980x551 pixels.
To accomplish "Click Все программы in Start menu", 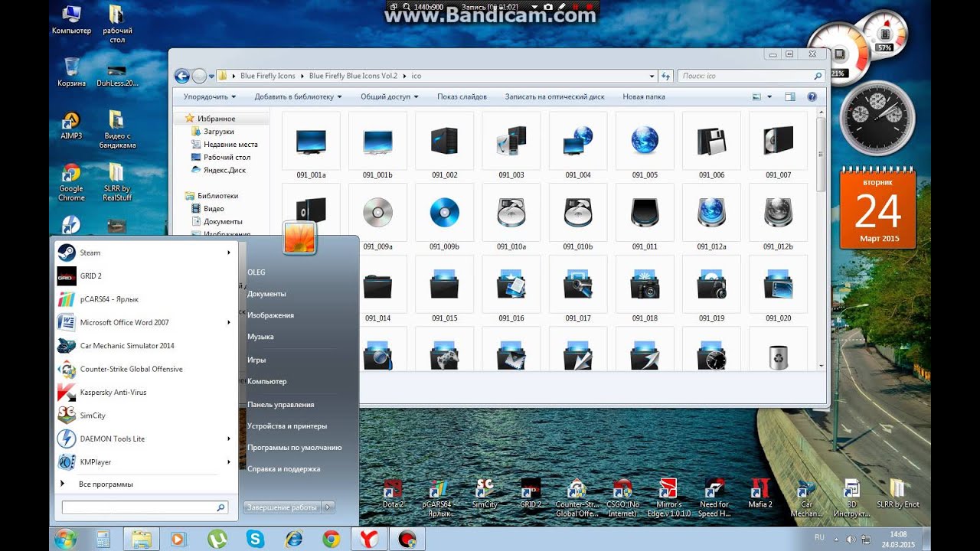I will 106,484.
